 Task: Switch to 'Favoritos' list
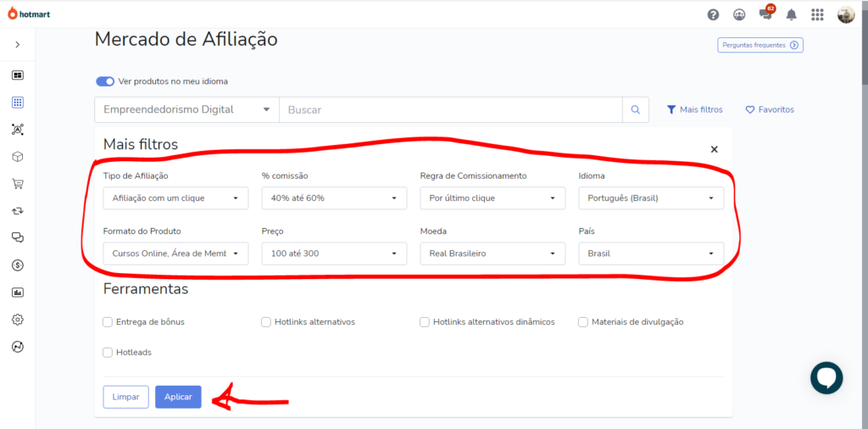click(770, 109)
